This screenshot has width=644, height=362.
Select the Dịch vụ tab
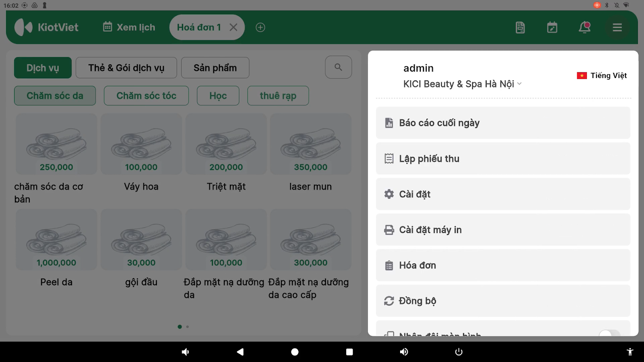(x=43, y=68)
